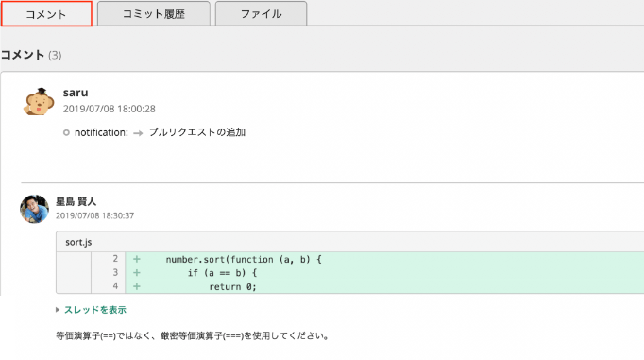Open the コミット履歴 tab
This screenshot has height=360, width=644.
pos(154,14)
